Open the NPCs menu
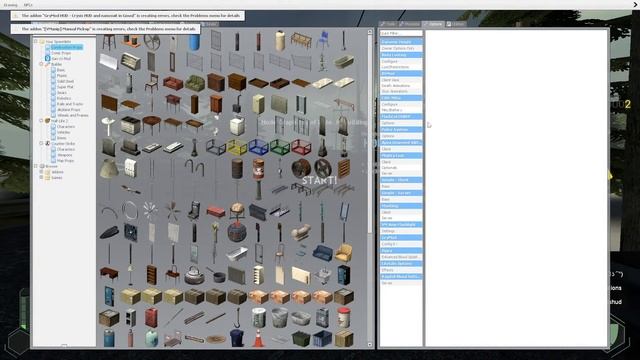This screenshot has height=360, width=640. 28,5
